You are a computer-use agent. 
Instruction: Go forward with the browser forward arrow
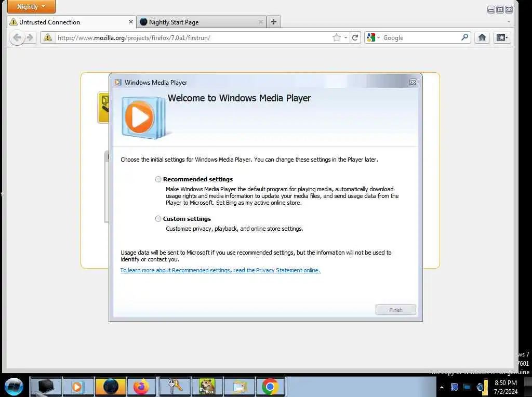tap(30, 37)
